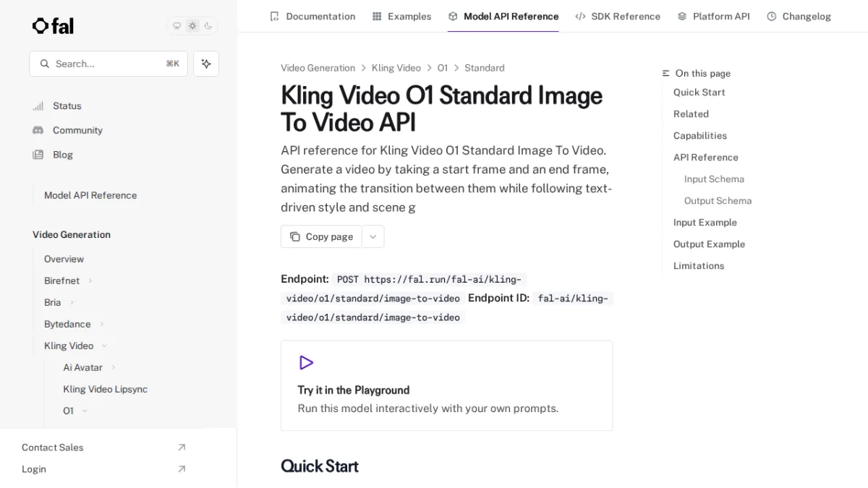Expand the Ai Avatar chevron

[x=114, y=367]
